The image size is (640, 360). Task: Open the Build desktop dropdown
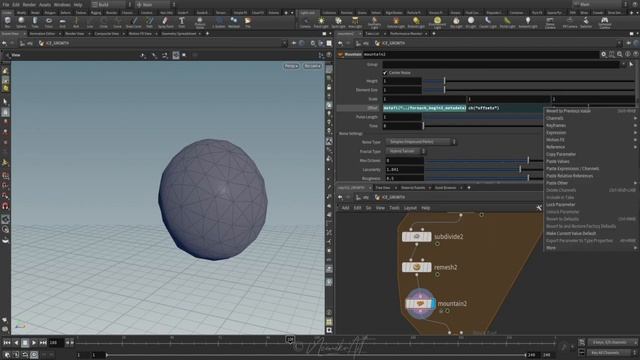pos(111,4)
